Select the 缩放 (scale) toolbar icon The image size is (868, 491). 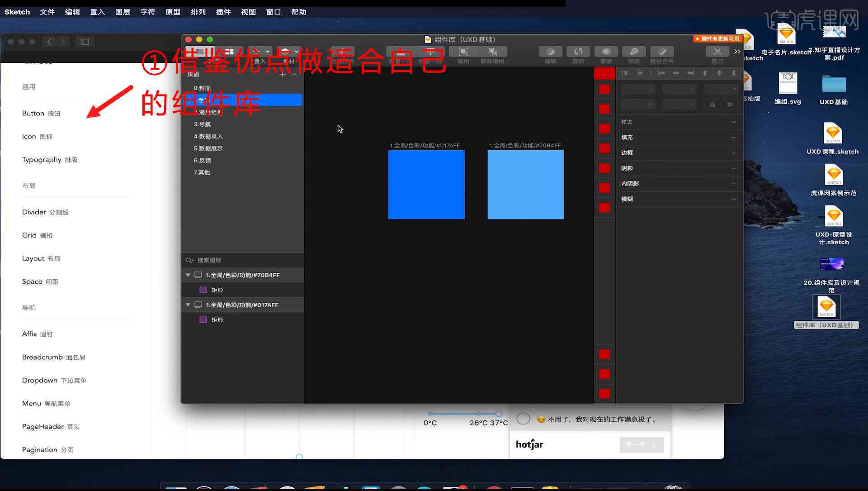pyautogui.click(x=634, y=52)
